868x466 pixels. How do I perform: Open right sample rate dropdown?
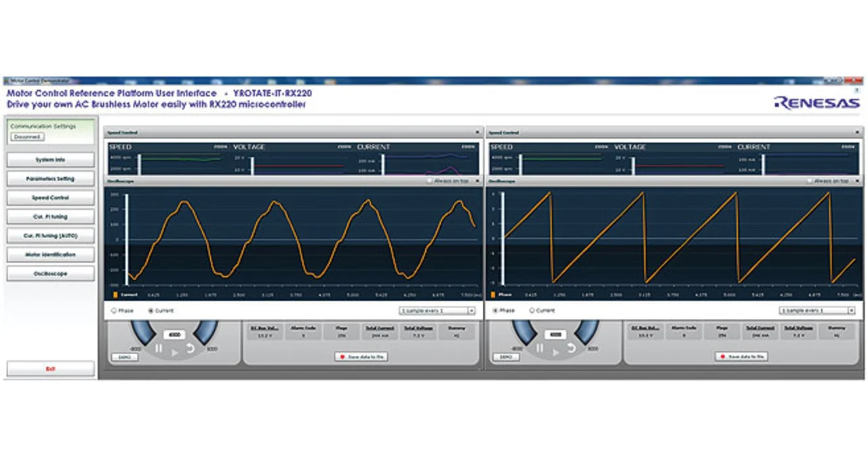pyautogui.click(x=817, y=311)
